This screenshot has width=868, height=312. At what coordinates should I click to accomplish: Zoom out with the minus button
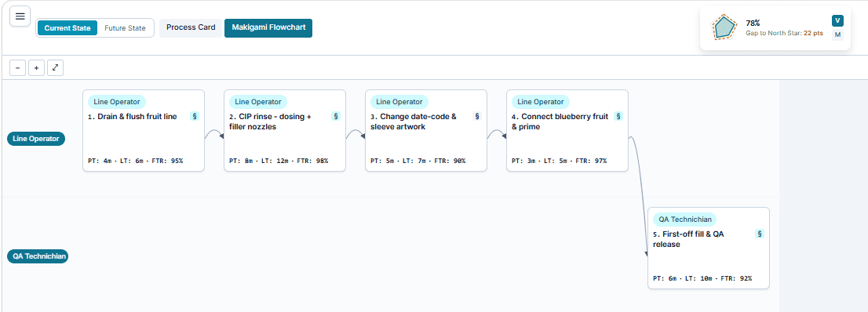point(18,68)
